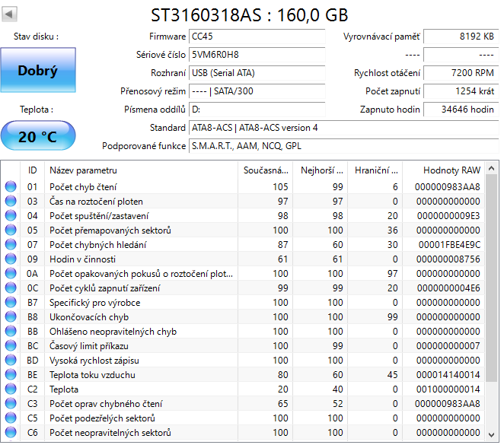
Task: Click the Nejhorší column header
Action: (320, 170)
